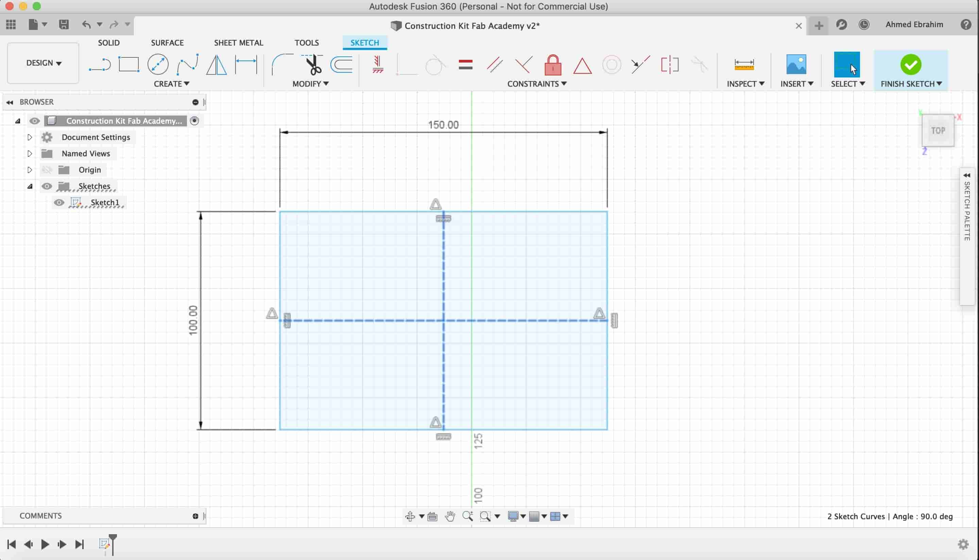
Task: Click the Save icon
Action: [x=64, y=24]
